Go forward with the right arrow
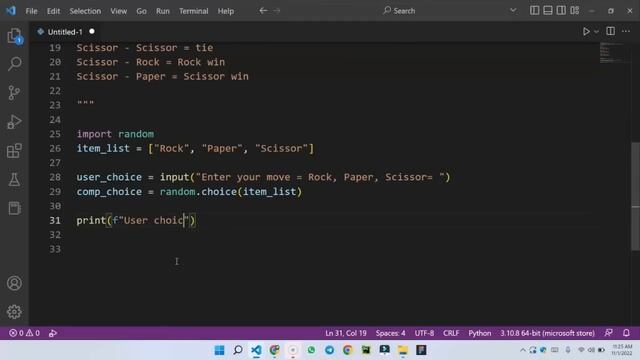This screenshot has height=360, width=640. [x=277, y=11]
